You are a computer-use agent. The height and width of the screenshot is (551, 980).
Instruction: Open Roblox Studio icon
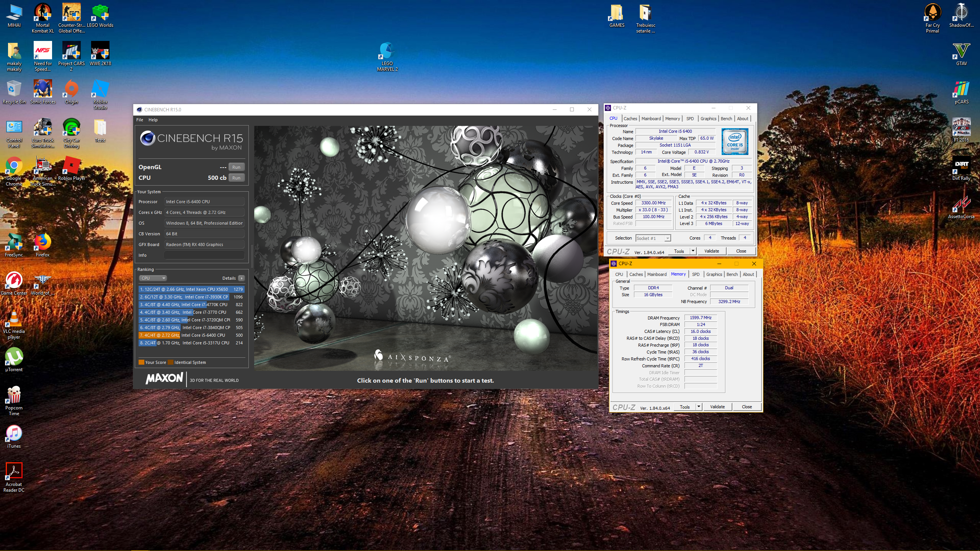tap(100, 95)
